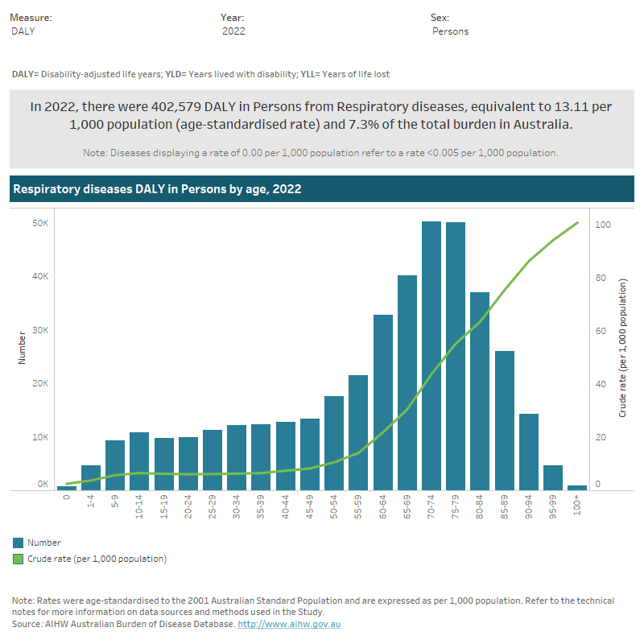The height and width of the screenshot is (644, 644).
Task: Click the blue Number legend swatch
Action: (18, 543)
